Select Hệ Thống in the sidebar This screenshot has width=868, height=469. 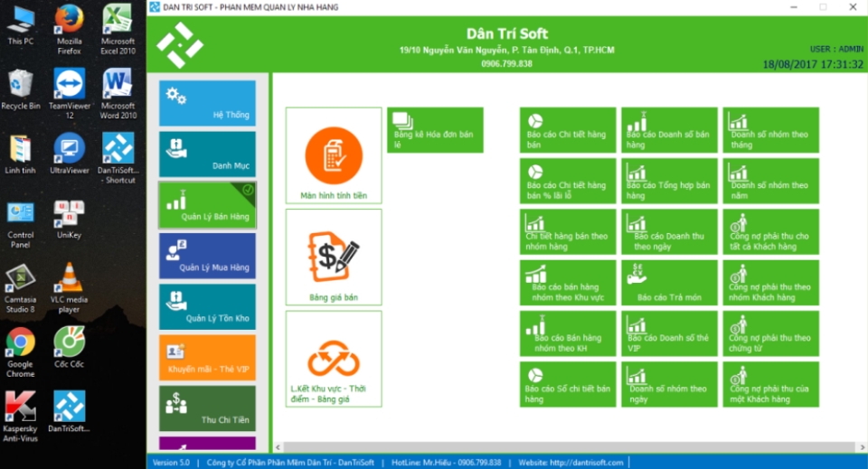tap(207, 103)
